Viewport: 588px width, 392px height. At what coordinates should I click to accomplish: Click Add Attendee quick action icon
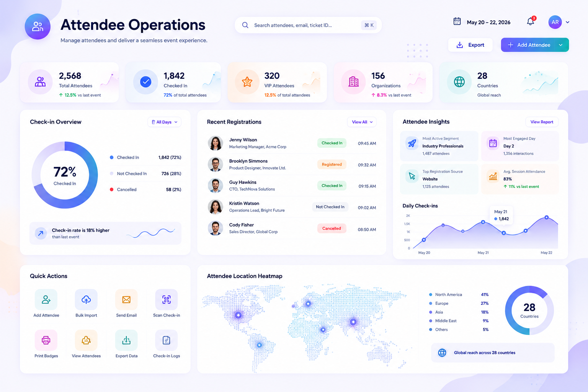click(46, 299)
